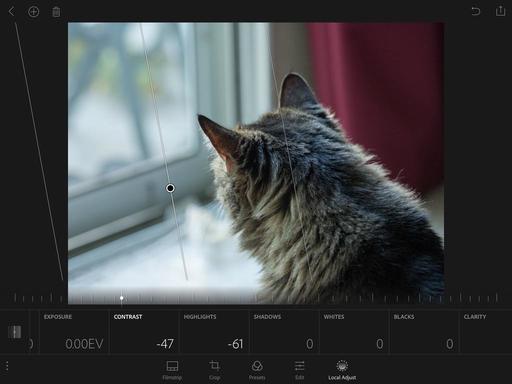512x384 pixels.
Task: Delete the gradient using trash icon
Action: click(x=56, y=12)
